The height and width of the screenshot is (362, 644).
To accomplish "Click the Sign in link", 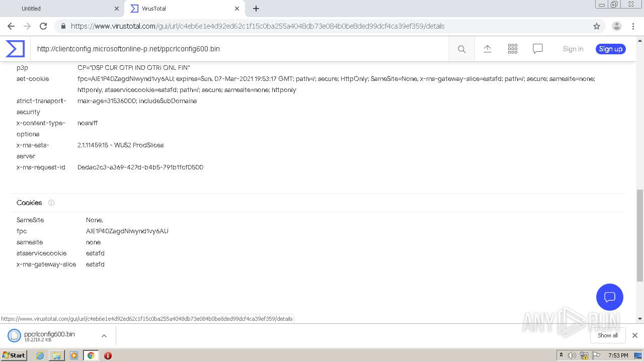I will [573, 49].
